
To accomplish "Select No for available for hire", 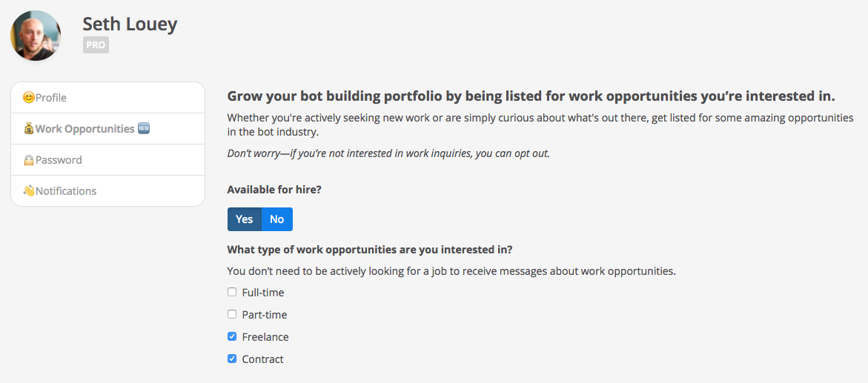I will click(276, 219).
